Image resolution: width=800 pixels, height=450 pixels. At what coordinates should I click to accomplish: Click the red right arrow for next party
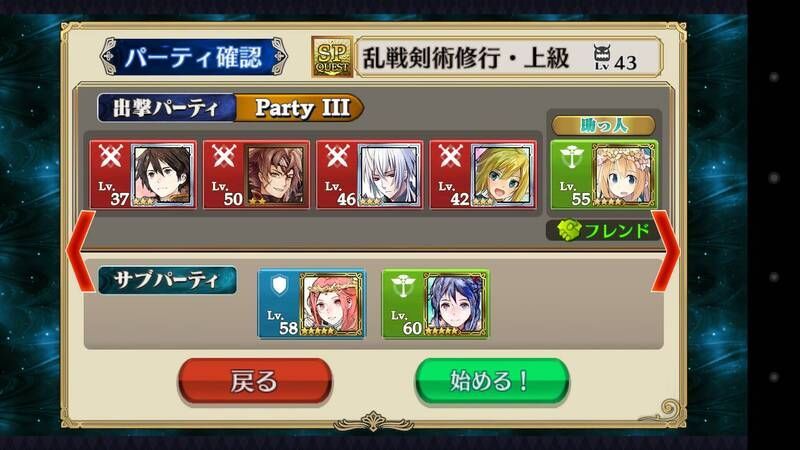click(665, 252)
